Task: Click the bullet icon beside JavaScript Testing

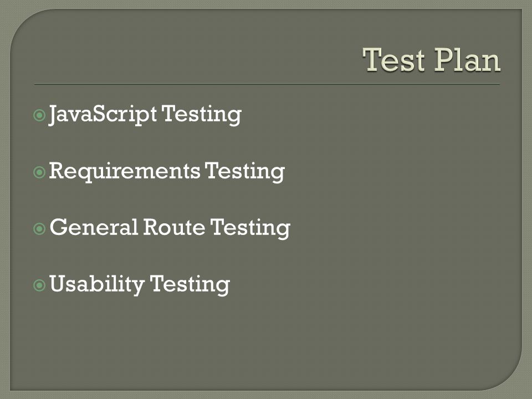Action: (x=39, y=115)
